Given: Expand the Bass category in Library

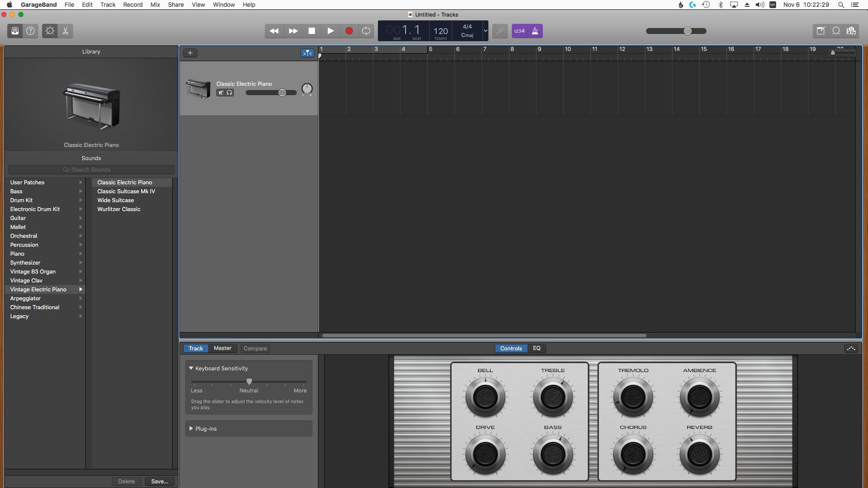Looking at the screenshot, I should tap(16, 191).
